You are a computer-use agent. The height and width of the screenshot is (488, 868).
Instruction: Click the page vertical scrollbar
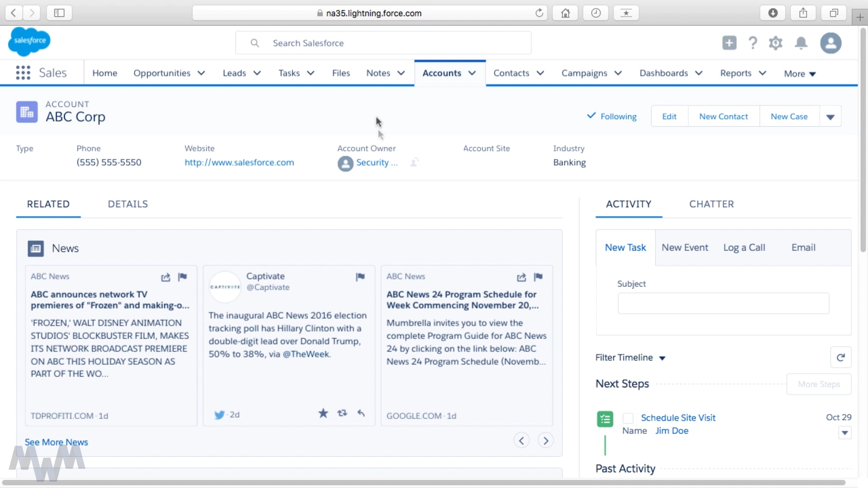(863, 140)
